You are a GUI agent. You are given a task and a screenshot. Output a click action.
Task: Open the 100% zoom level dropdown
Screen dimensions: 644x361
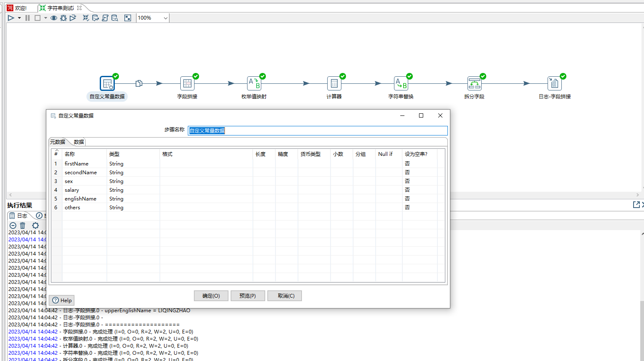point(165,18)
